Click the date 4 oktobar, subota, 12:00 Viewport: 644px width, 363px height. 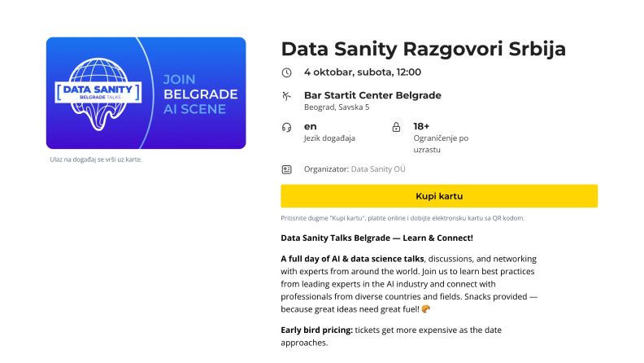[362, 72]
